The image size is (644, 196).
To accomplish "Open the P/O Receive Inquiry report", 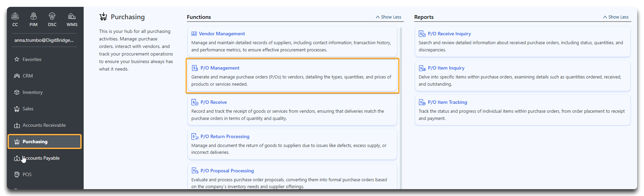I will point(449,34).
